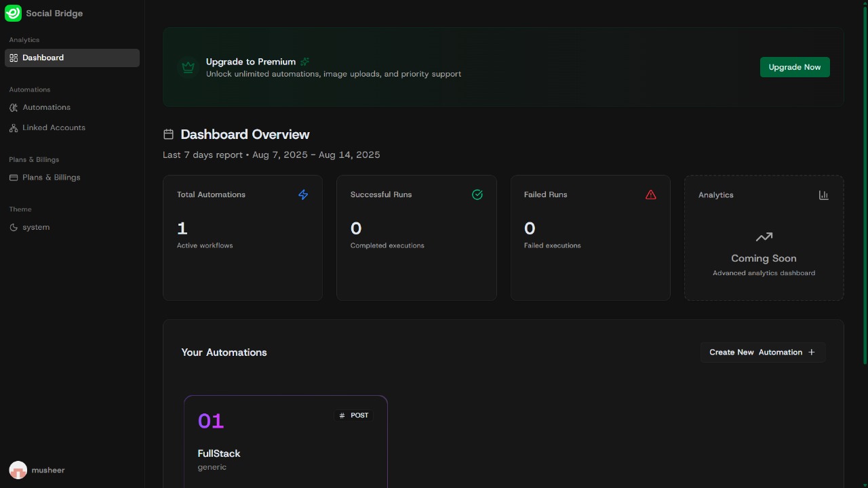Click the POST tag on automation card

click(353, 415)
